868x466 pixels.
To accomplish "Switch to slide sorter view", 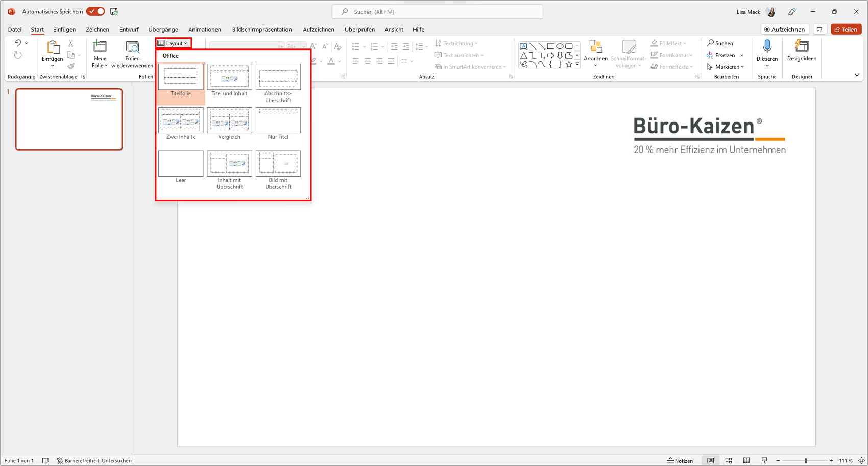I will pos(729,460).
